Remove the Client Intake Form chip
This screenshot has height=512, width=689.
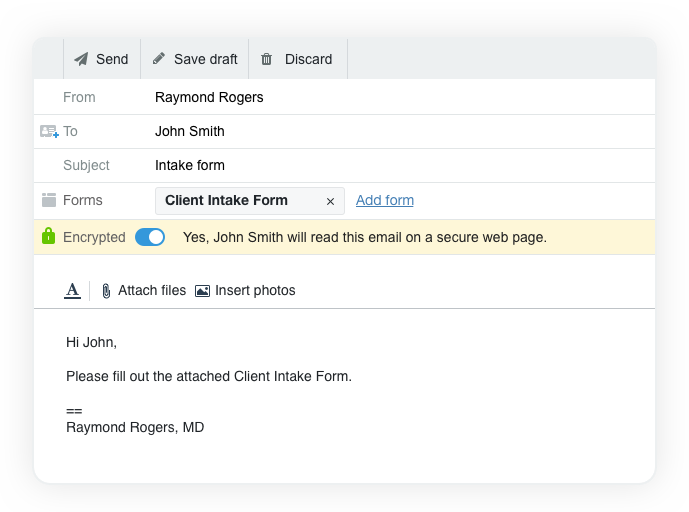pos(330,201)
